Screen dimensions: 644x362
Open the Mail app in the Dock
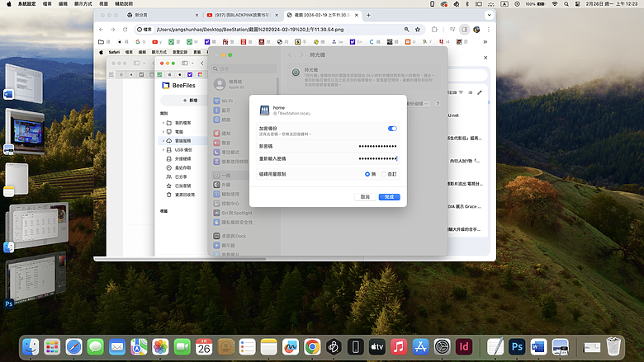coord(117,347)
